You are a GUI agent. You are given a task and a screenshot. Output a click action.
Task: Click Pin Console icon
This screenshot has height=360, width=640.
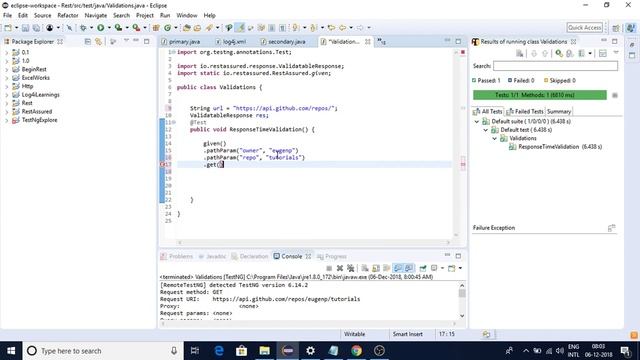(x=423, y=268)
